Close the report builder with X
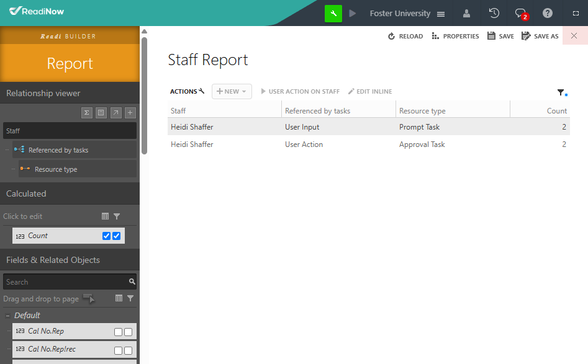 574,35
